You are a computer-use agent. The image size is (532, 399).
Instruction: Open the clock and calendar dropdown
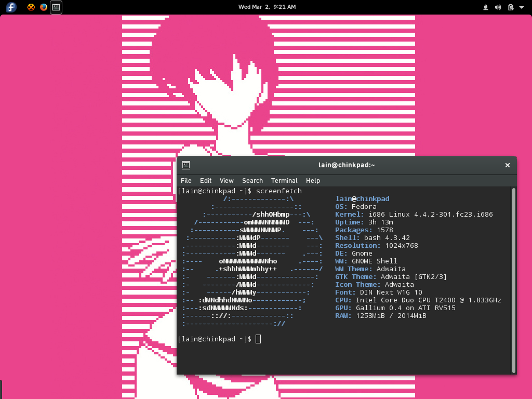point(267,7)
